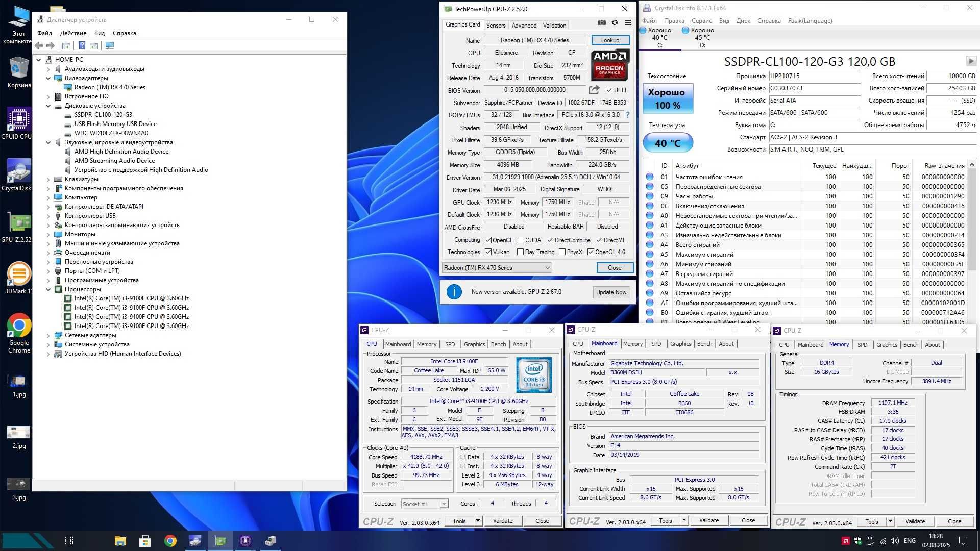Click the back arrow in Device Manager toolbar
This screenshot has width=980, height=551.
[39, 45]
